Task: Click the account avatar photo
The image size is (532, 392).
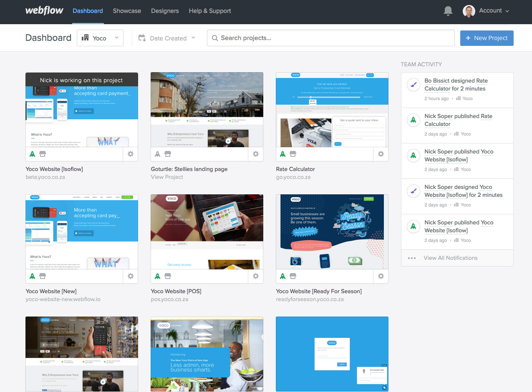Action: tap(469, 11)
